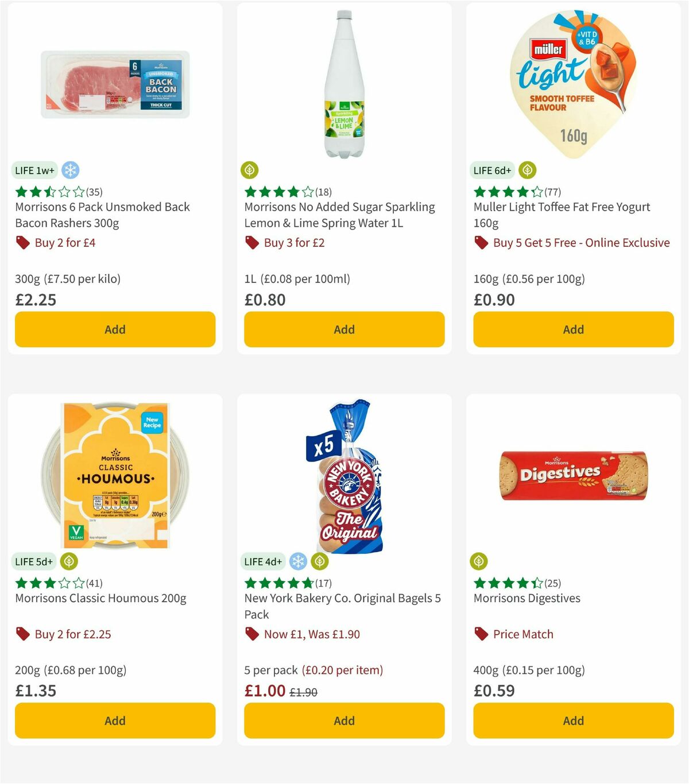Toggle the LIFE 1w+ badge on bacon

coord(34,170)
